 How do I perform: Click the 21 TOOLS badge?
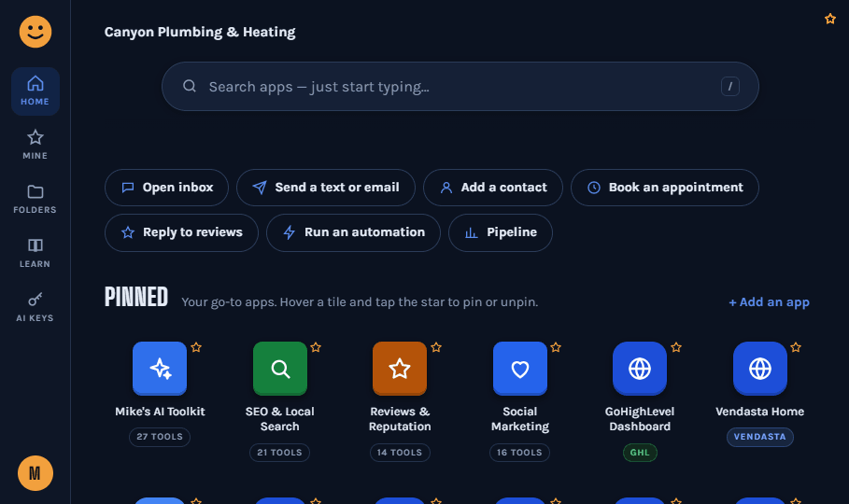point(280,453)
